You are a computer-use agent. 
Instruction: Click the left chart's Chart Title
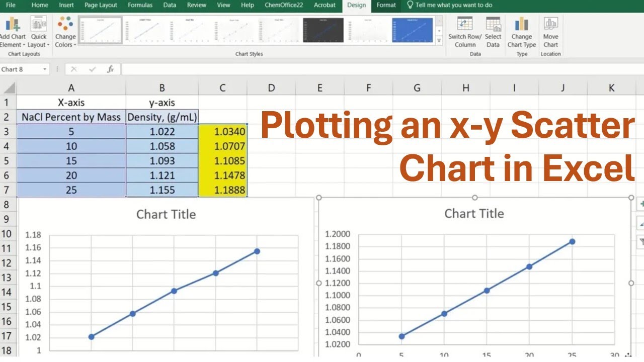coord(166,214)
